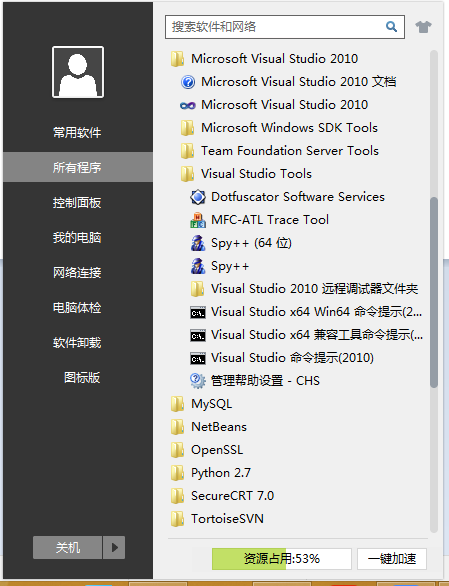Switch to 图标版 view
Viewport: 449px width, 586px height.
[x=82, y=378]
